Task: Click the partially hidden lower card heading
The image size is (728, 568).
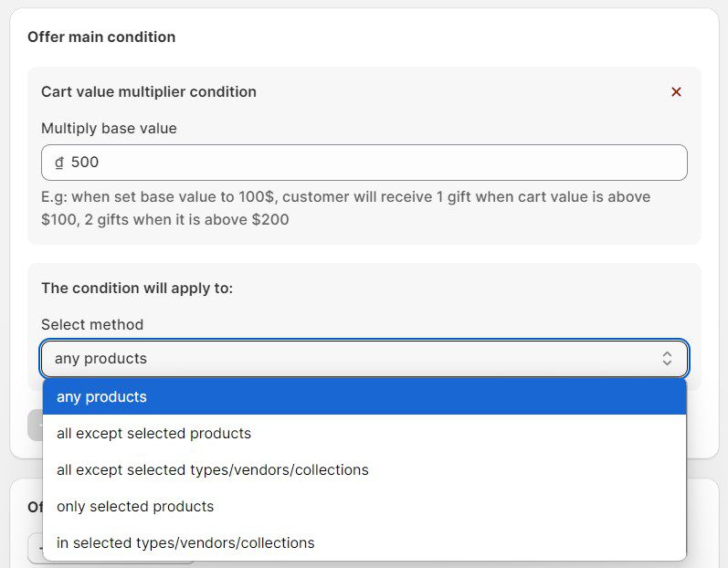Action: (x=35, y=506)
